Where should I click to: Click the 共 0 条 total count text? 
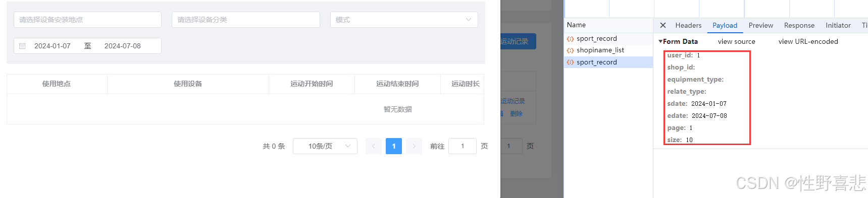[274, 146]
